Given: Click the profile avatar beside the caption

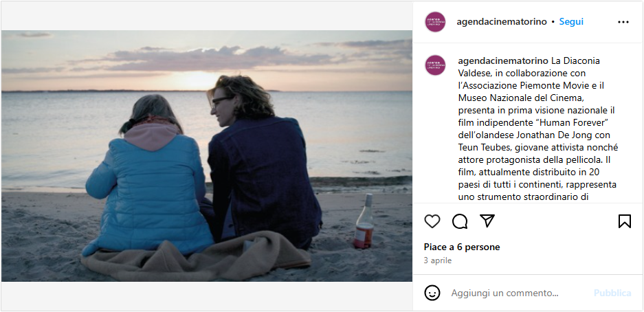Looking at the screenshot, I should tap(435, 65).
